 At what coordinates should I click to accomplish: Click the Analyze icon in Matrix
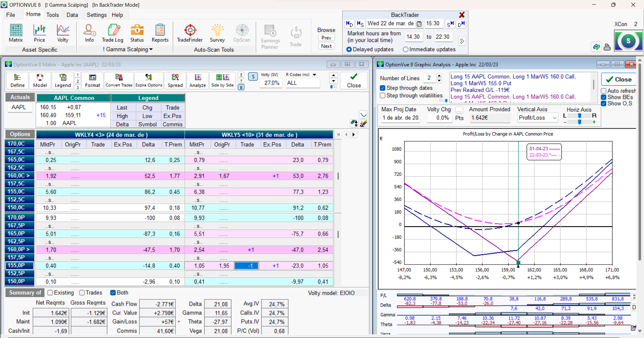(x=198, y=81)
